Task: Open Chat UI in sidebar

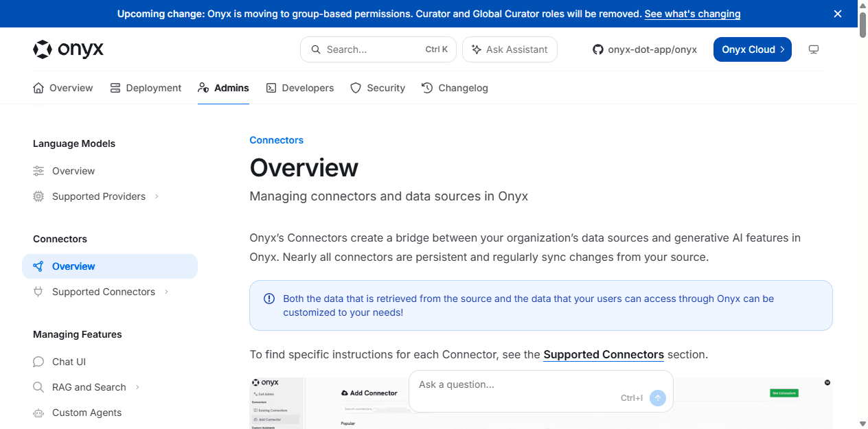Action: tap(110, 362)
